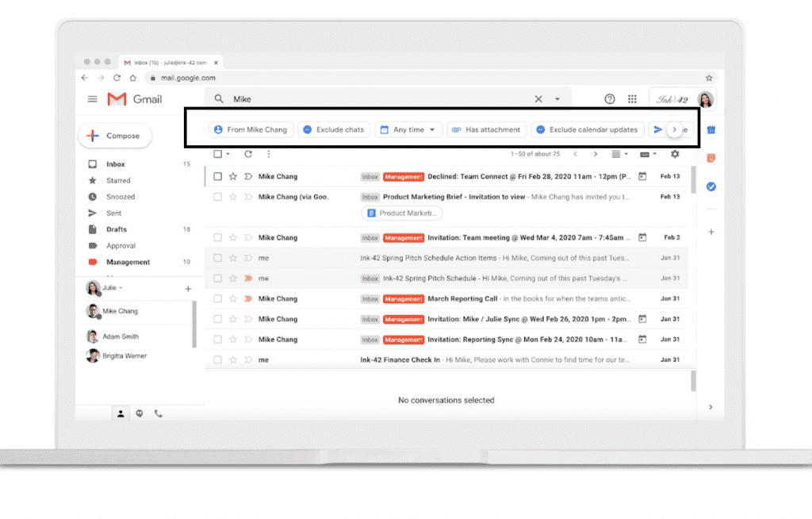Open the Drafts folder
Image resolution: width=812 pixels, height=519 pixels.
pyautogui.click(x=117, y=229)
